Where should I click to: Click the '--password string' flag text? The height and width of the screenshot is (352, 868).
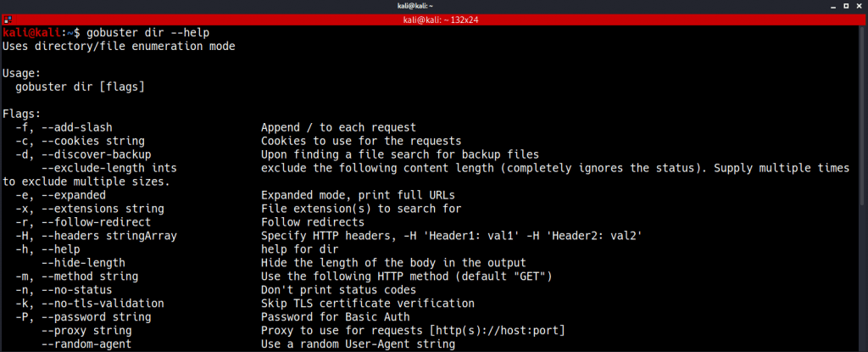click(97, 317)
